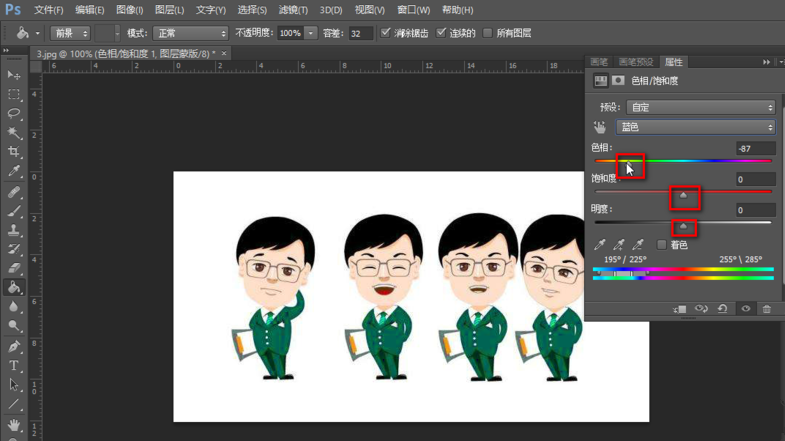This screenshot has width=785, height=441.
Task: Uncheck the 连续的 checkbox
Action: point(442,33)
